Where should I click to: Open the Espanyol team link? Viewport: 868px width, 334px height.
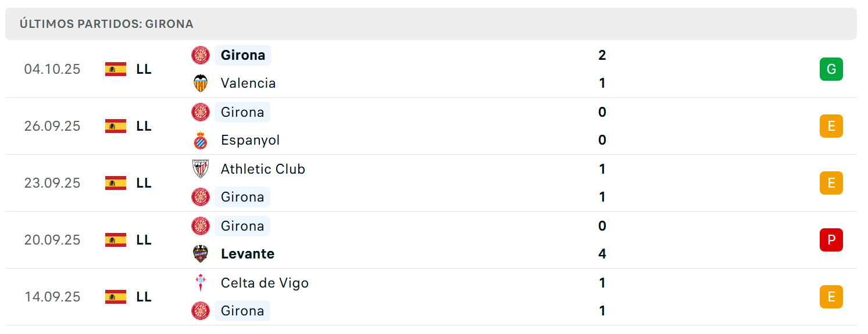tap(251, 140)
